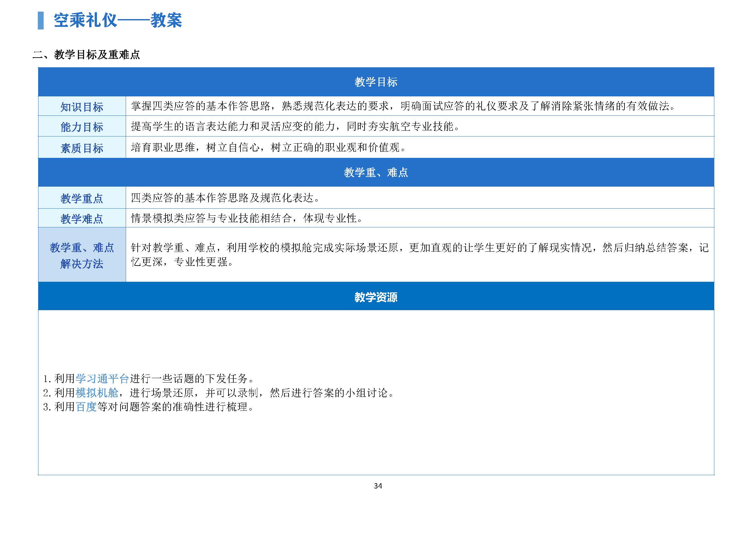This screenshot has width=756, height=535.
Task: Click the page number 34
Action: click(x=378, y=486)
